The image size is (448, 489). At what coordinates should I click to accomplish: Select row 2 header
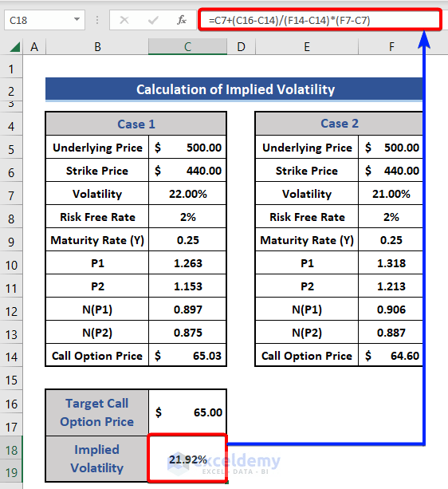coord(11,92)
